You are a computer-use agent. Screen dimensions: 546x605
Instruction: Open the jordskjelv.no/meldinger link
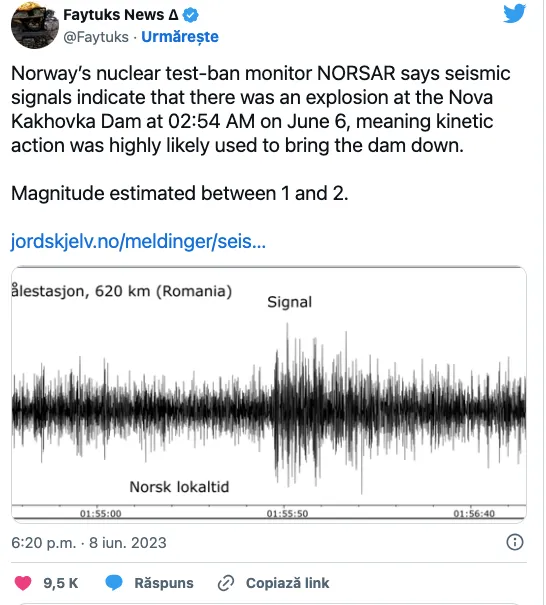[x=138, y=241]
